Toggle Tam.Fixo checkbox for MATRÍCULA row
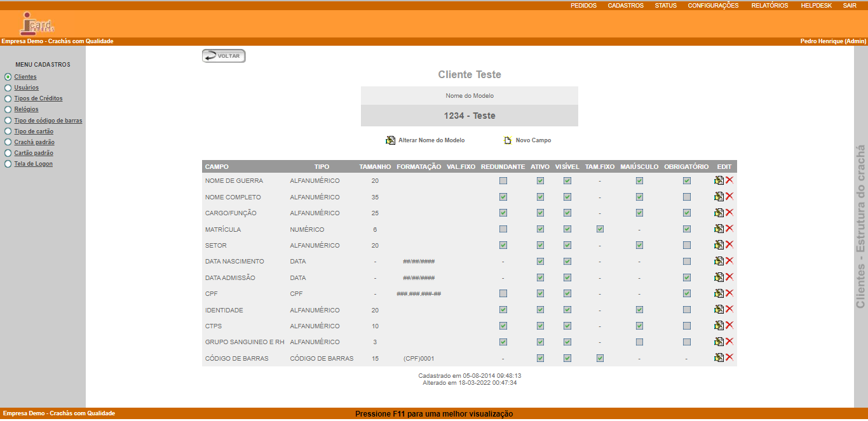868x421 pixels. coord(600,229)
